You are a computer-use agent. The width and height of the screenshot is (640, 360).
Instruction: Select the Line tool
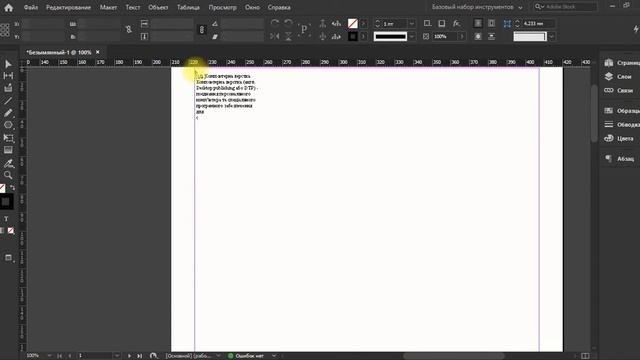click(8, 100)
